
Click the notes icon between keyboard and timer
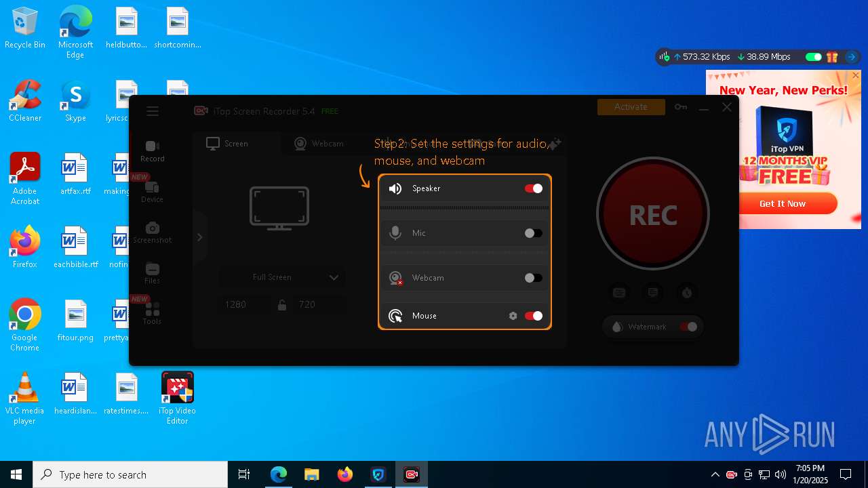[653, 293]
